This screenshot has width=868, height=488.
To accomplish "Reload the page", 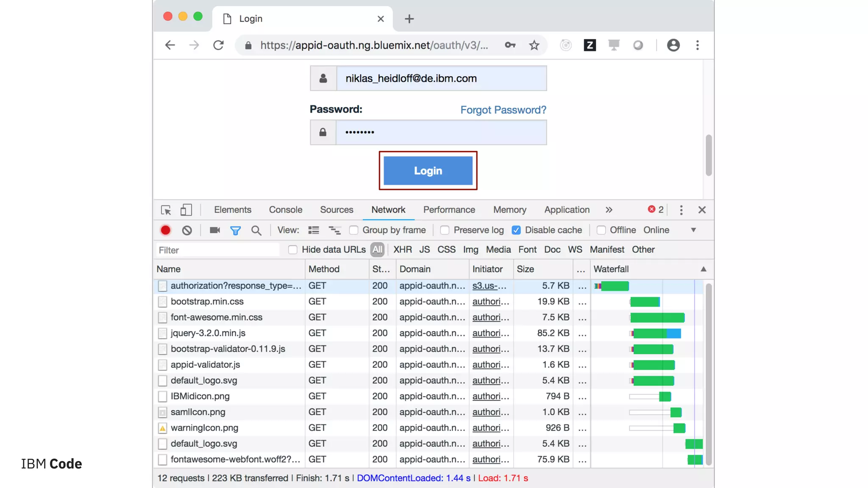I will pos(218,45).
